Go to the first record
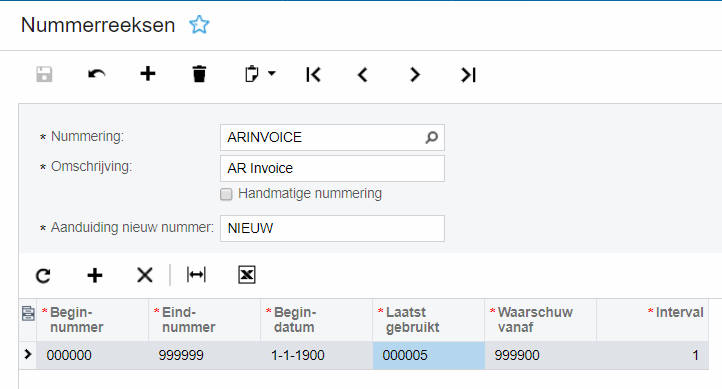 coord(313,75)
